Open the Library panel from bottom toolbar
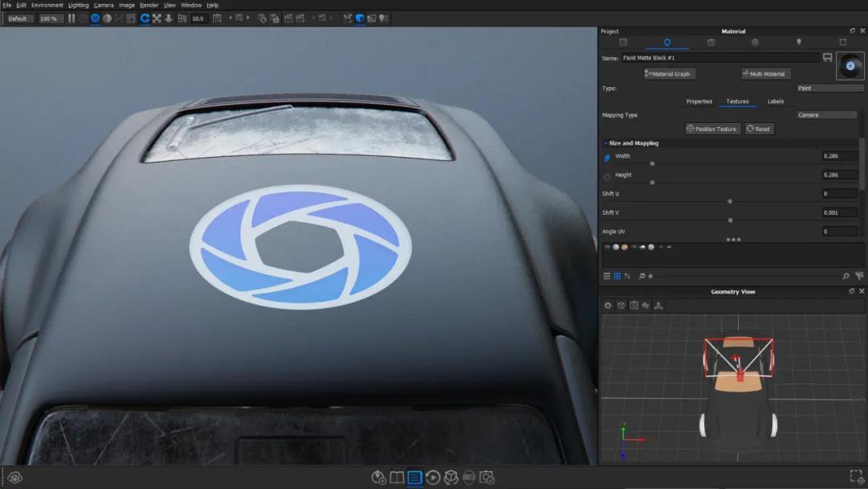 pyautogui.click(x=397, y=478)
